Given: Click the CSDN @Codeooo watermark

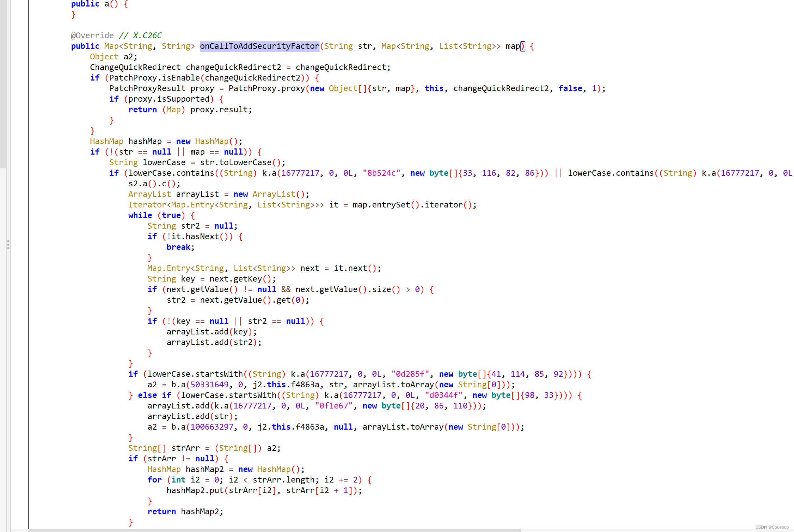Looking at the screenshot, I should (x=771, y=527).
